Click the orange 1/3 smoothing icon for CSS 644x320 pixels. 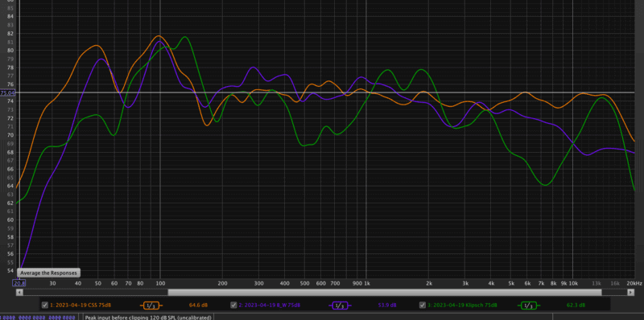click(x=151, y=306)
